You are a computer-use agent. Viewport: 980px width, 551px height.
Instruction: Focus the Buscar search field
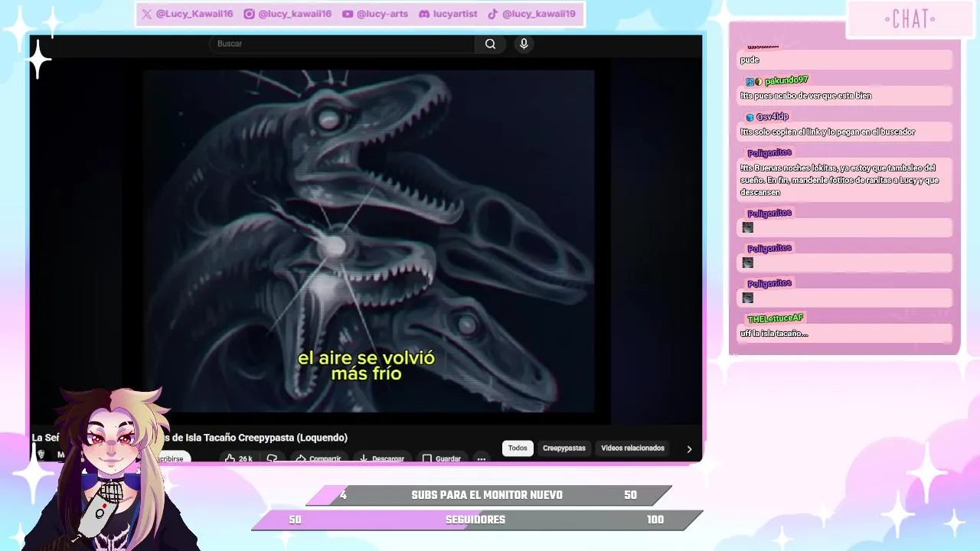[342, 44]
